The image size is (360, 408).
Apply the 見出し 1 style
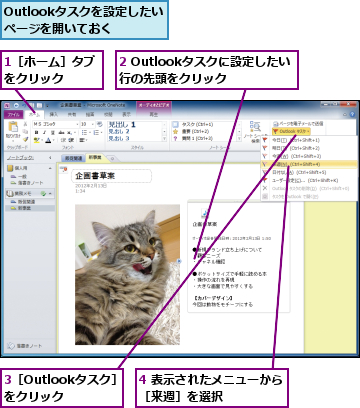point(122,124)
